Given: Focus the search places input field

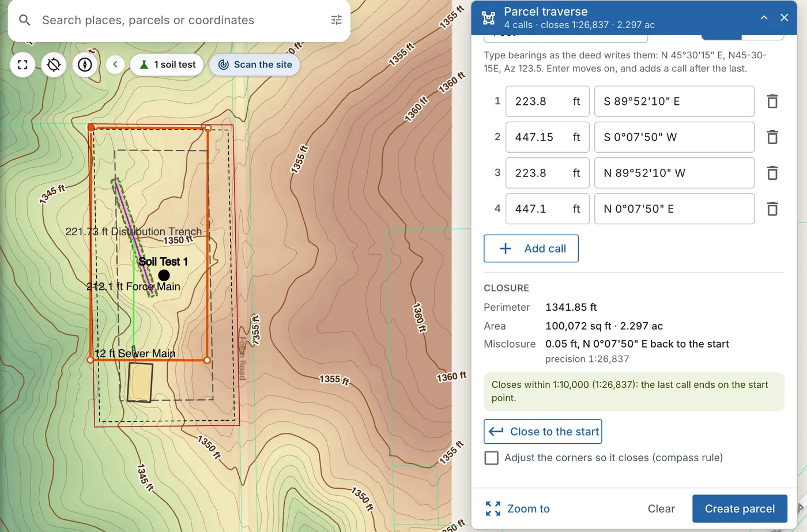Looking at the screenshot, I should (x=179, y=20).
